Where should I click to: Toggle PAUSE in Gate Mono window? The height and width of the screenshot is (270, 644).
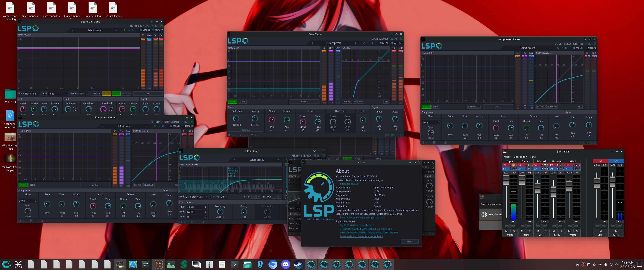pyautogui.click(x=232, y=102)
